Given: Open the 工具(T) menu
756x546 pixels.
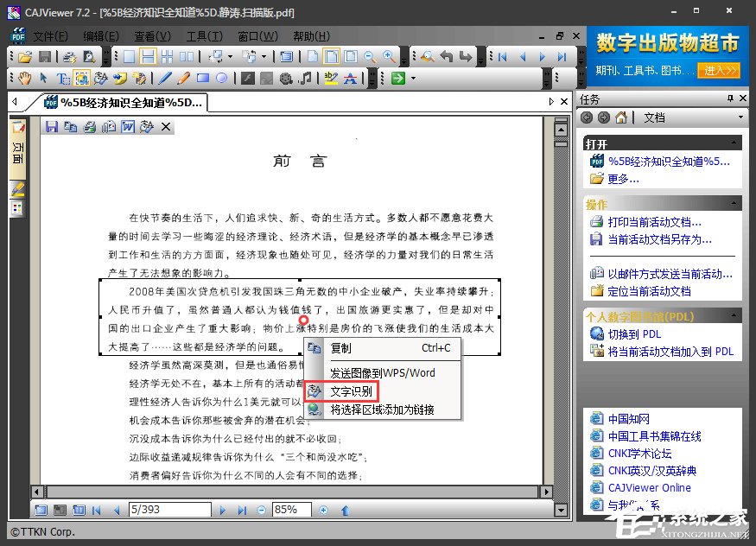Looking at the screenshot, I should coord(204,35).
